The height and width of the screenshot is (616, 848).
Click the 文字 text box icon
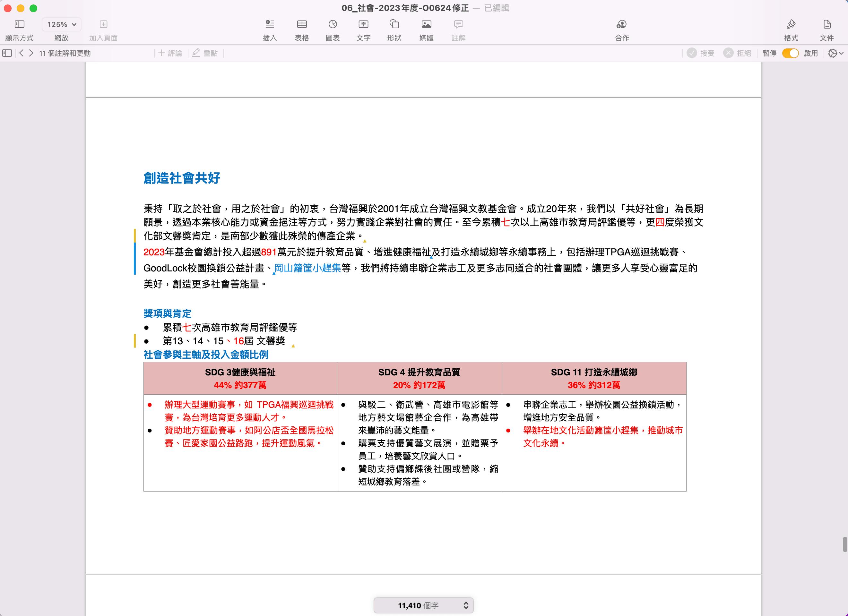click(x=363, y=24)
